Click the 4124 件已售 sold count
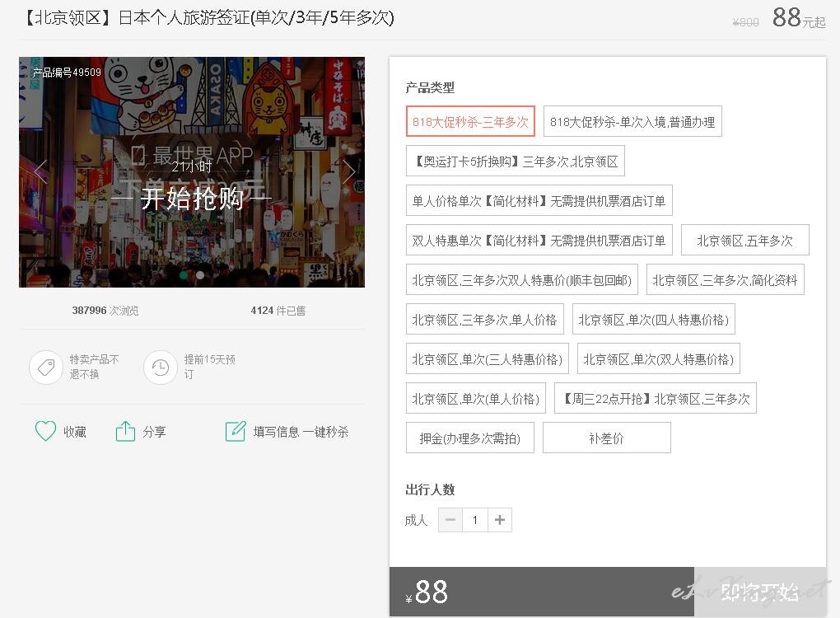 click(x=278, y=311)
